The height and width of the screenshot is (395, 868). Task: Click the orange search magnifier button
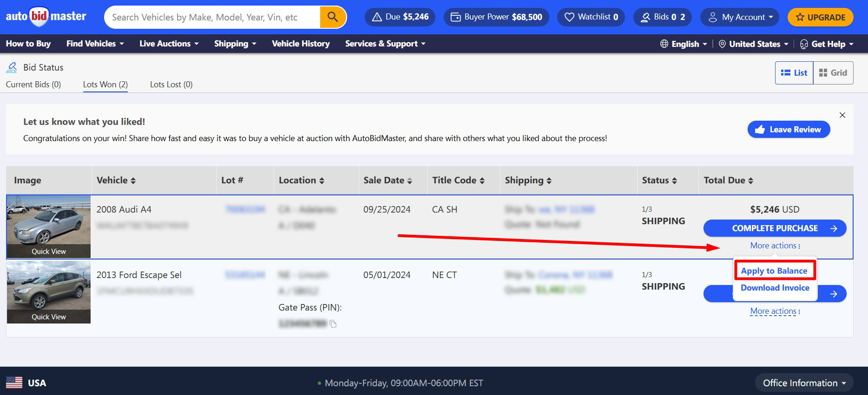click(332, 17)
